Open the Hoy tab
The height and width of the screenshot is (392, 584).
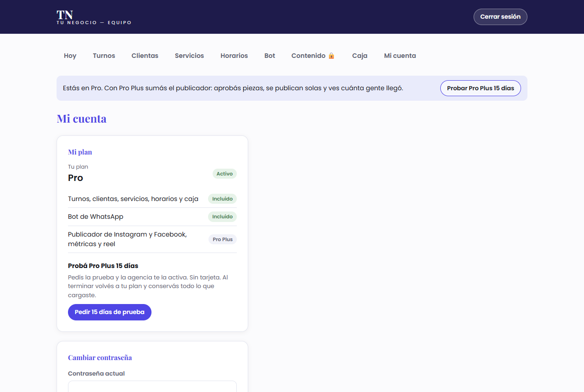(70, 56)
